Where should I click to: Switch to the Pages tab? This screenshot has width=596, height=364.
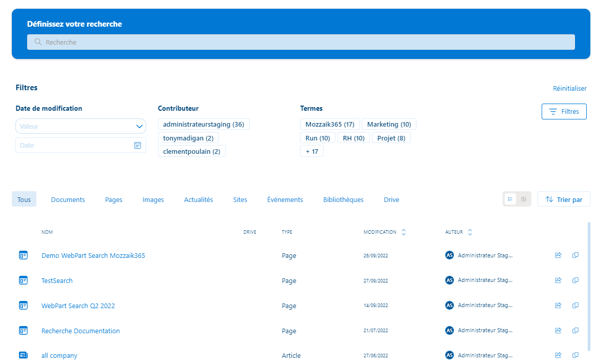click(x=114, y=199)
